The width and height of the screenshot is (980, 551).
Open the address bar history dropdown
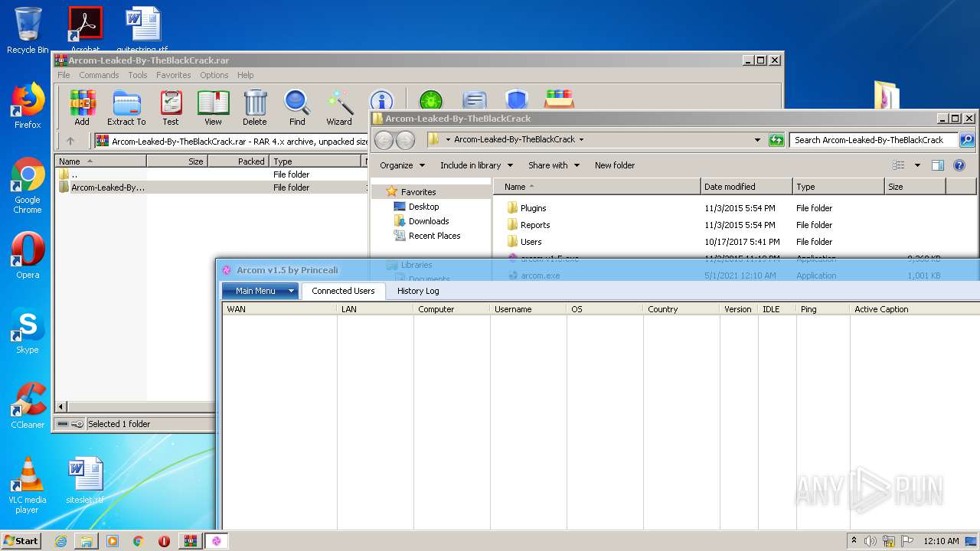coord(757,140)
